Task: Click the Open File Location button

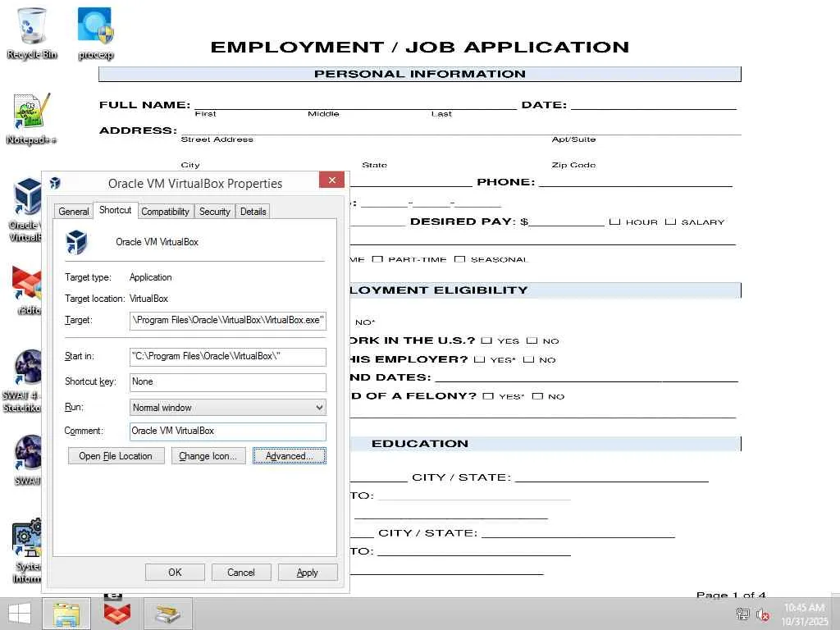Action: tap(116, 456)
